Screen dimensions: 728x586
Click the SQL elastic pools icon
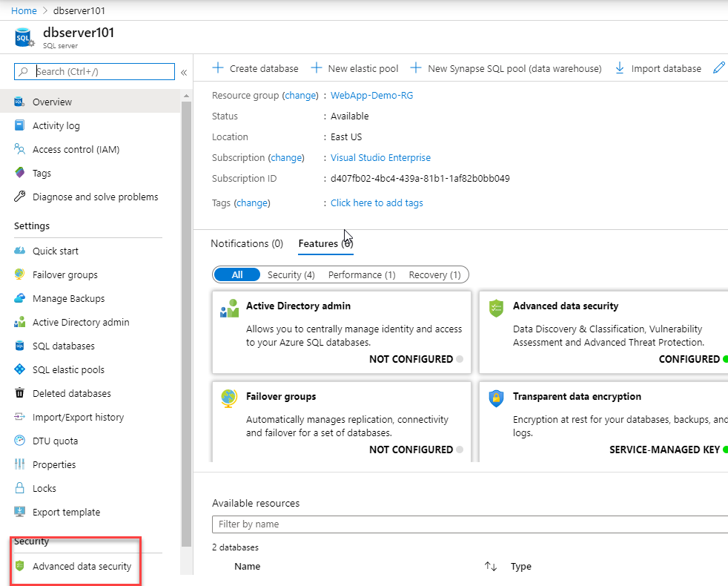click(x=19, y=369)
